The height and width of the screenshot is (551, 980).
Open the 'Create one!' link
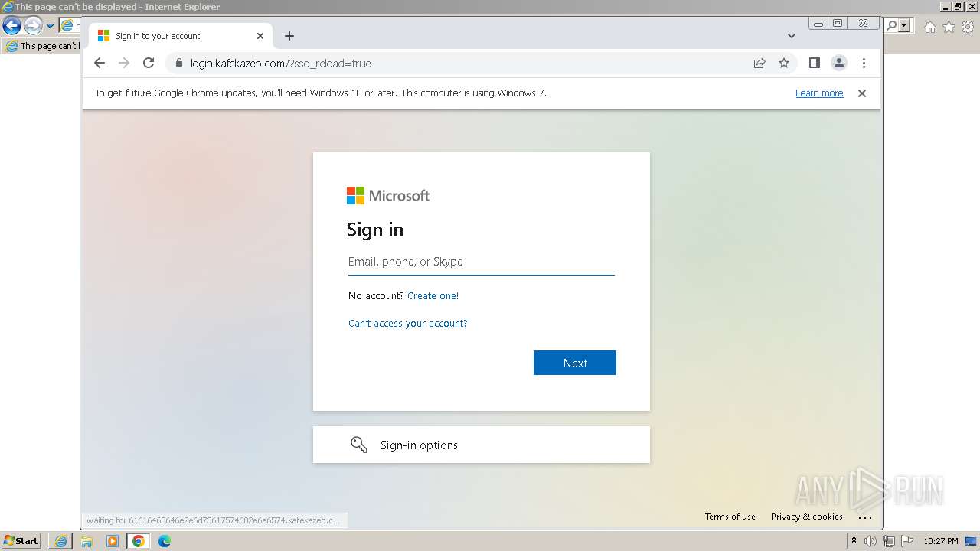click(433, 295)
